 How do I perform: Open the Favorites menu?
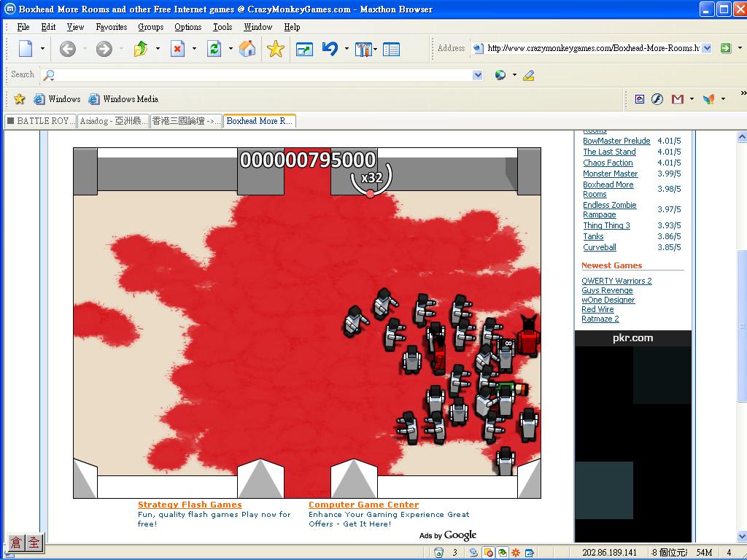[112, 27]
